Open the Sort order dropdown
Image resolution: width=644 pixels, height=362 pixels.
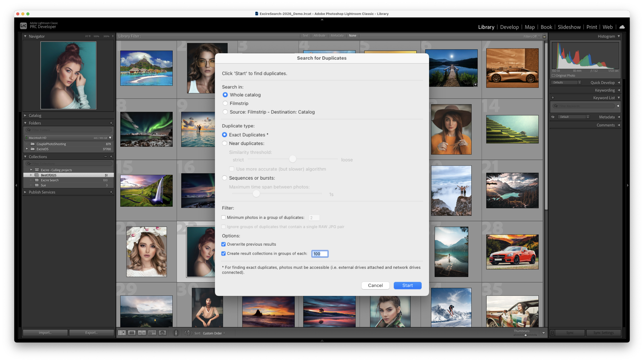click(214, 333)
